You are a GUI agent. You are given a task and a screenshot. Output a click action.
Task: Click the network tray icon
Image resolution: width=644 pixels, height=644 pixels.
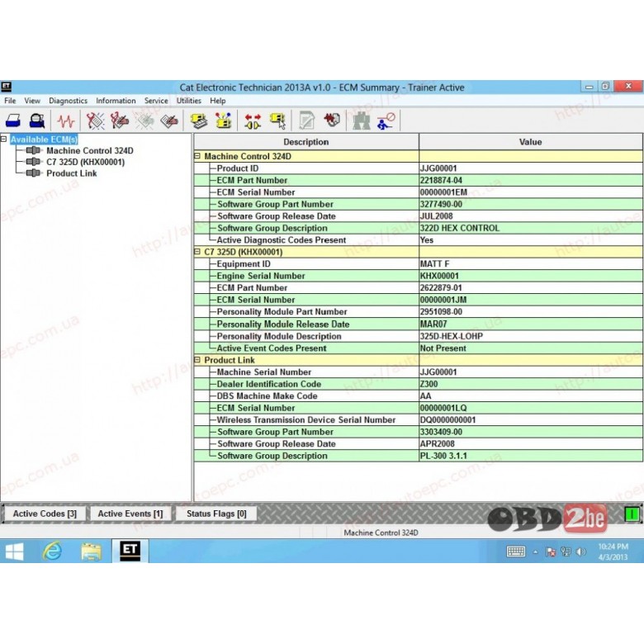tap(566, 552)
